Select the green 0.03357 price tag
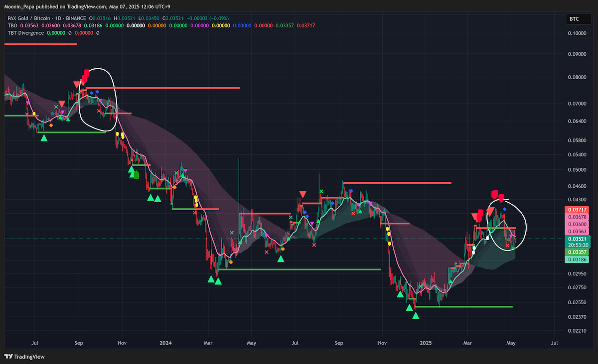Viewport: 598px width, 364px height. coord(578,252)
